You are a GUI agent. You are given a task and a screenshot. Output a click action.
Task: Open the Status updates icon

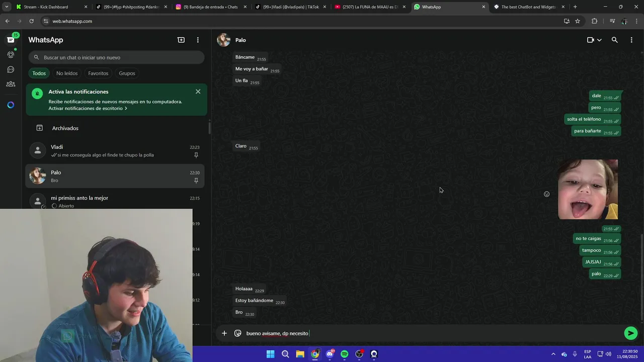pyautogui.click(x=11, y=54)
